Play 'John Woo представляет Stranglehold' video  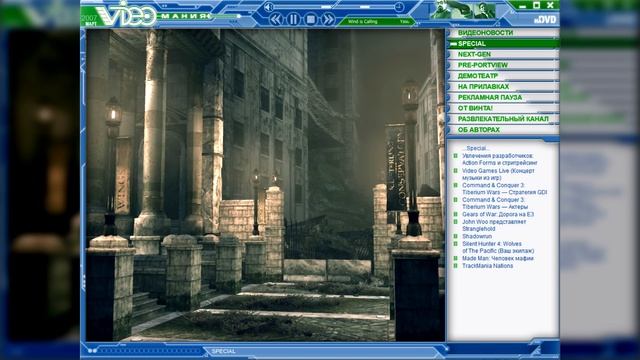(494, 225)
